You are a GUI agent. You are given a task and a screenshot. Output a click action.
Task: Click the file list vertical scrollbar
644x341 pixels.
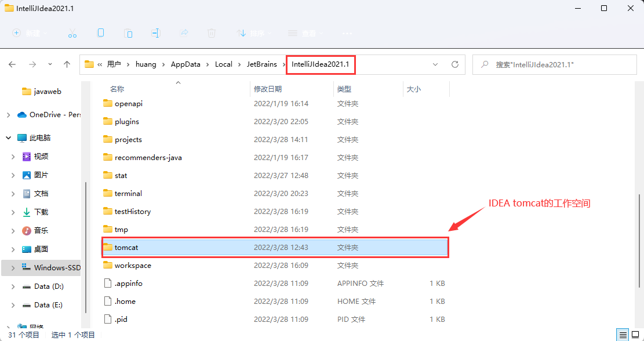point(639,240)
